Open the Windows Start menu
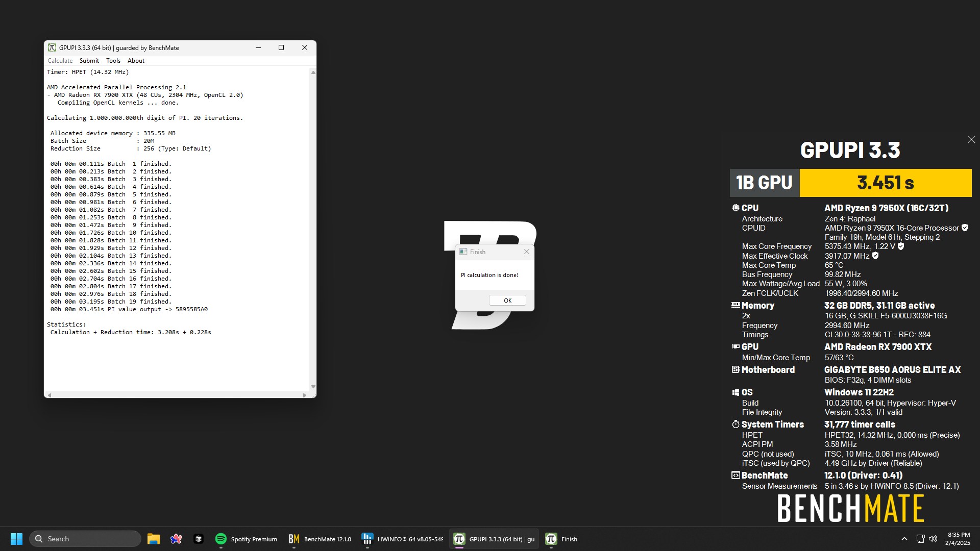The width and height of the screenshot is (980, 551). click(16, 539)
